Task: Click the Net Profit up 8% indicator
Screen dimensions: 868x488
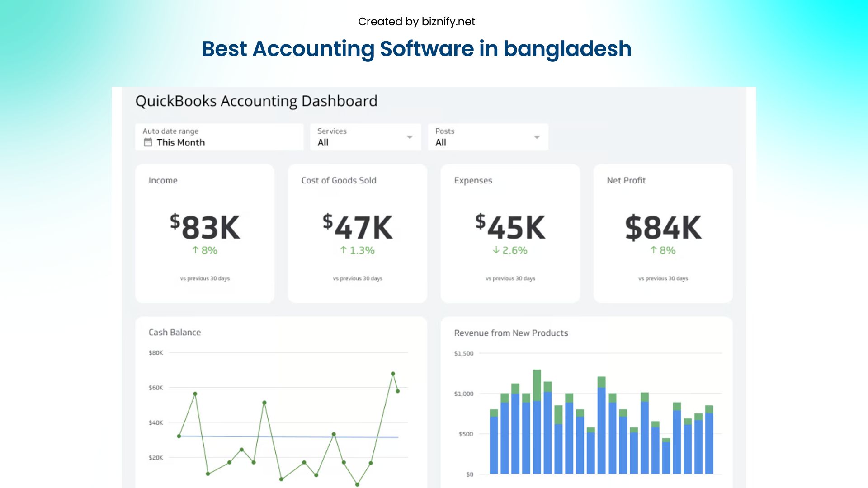Action: [663, 250]
